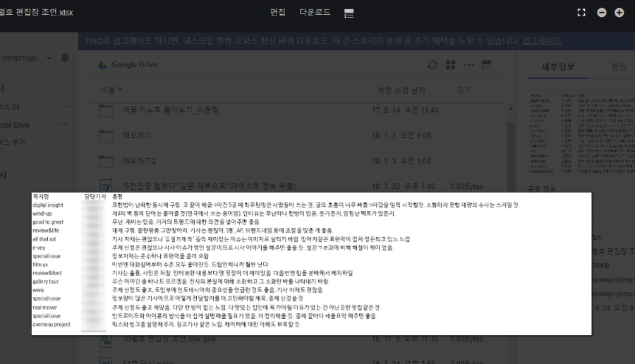Click the Google Drive logo icon
The height and width of the screenshot is (364, 635).
click(x=103, y=65)
